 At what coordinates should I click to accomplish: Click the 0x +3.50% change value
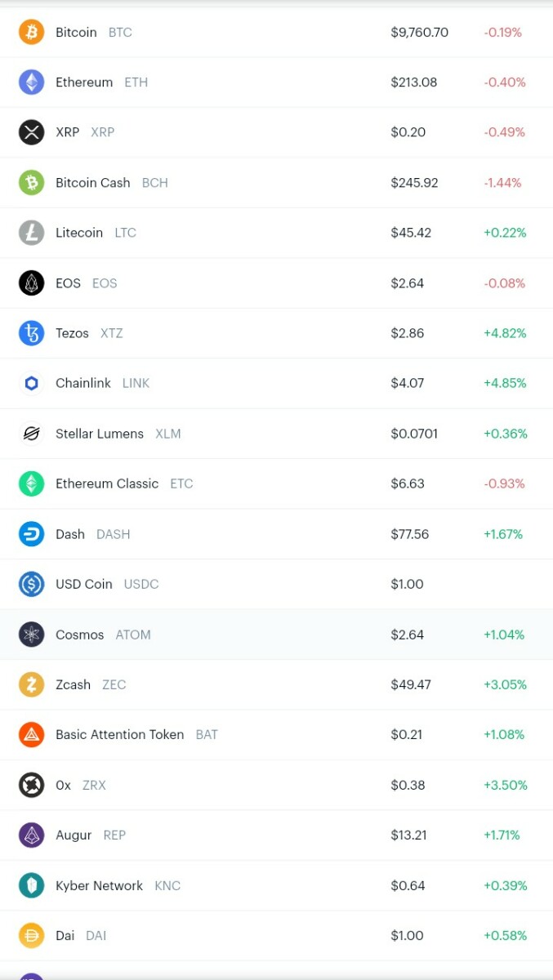505,785
